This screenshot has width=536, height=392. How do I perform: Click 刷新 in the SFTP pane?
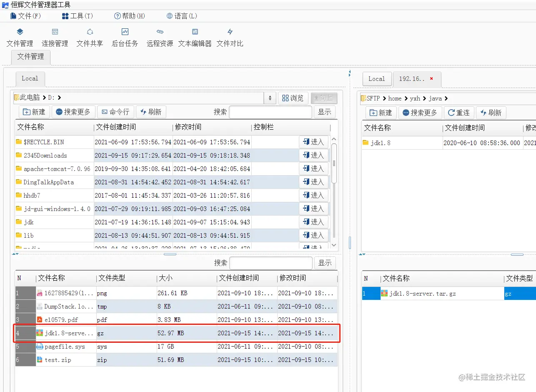coord(491,113)
